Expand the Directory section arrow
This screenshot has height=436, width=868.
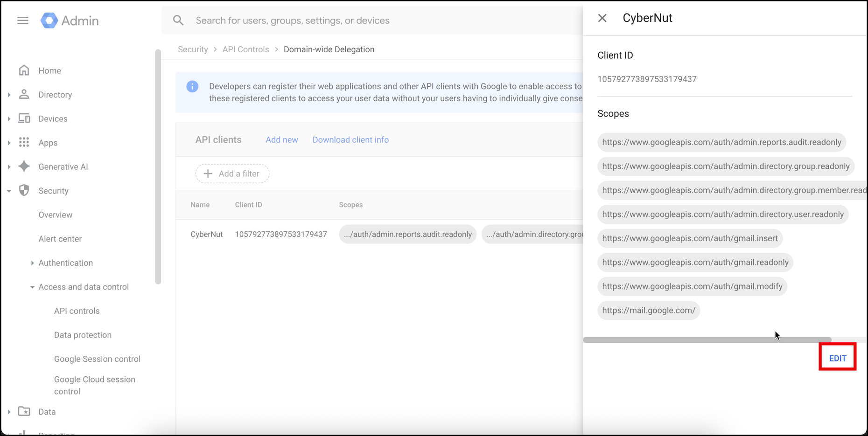(x=9, y=95)
